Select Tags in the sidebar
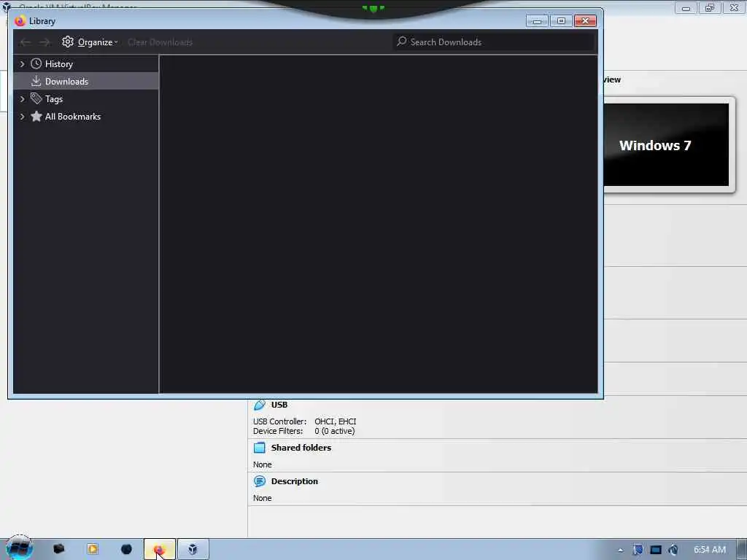The image size is (747, 560). tap(86, 99)
